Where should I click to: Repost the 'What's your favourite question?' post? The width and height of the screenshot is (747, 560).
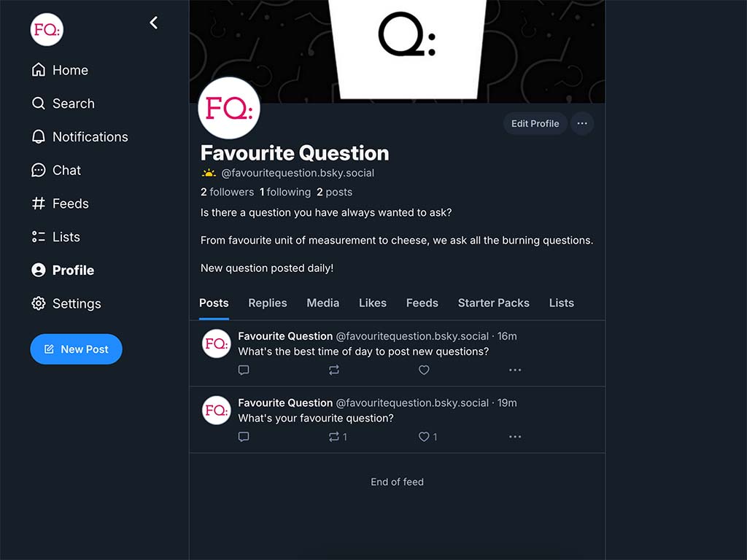click(338, 437)
